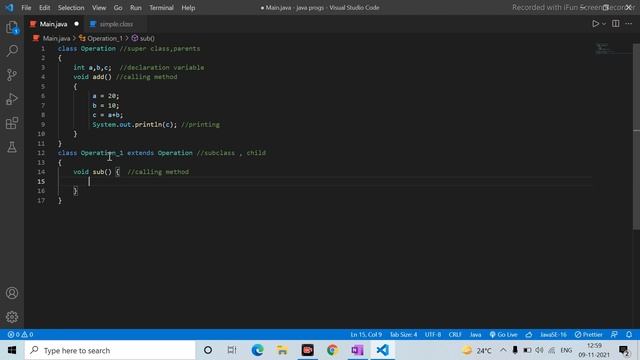Open File Explorer from taskbar
Image resolution: width=640 pixels, height=360 pixels.
282,350
